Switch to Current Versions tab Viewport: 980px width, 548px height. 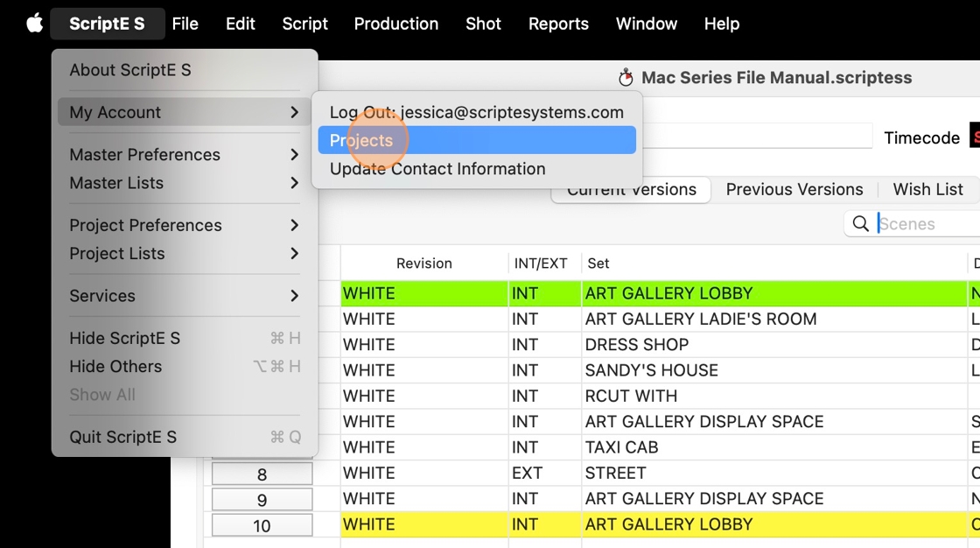(x=631, y=190)
